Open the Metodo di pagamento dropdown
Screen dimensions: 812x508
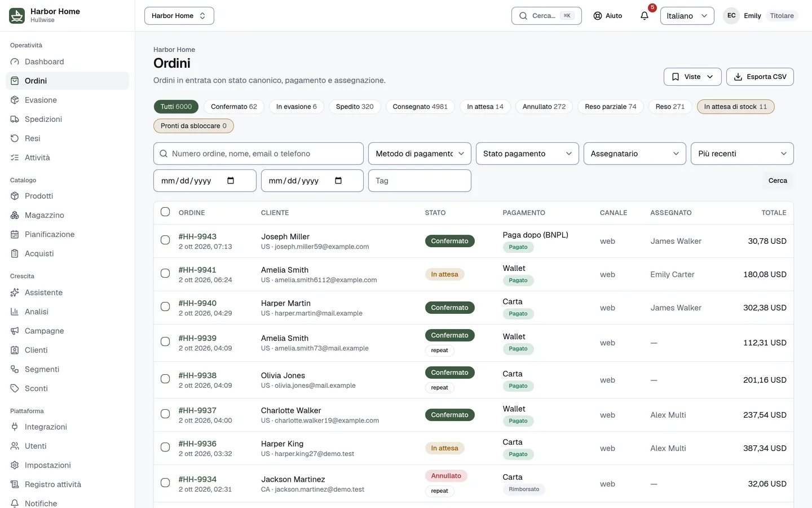tap(420, 154)
